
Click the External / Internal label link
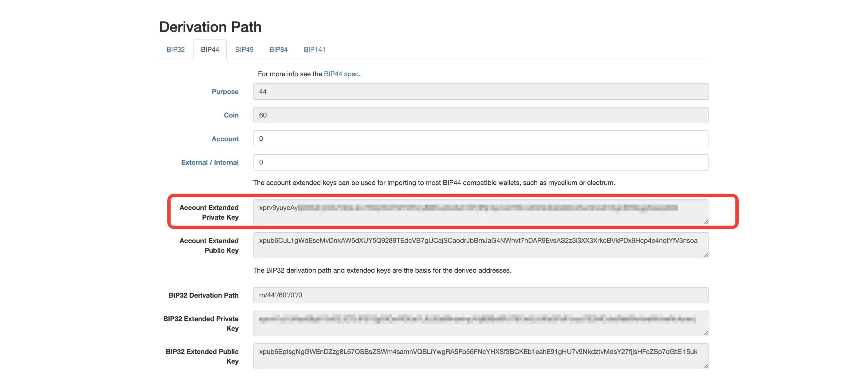(209, 162)
